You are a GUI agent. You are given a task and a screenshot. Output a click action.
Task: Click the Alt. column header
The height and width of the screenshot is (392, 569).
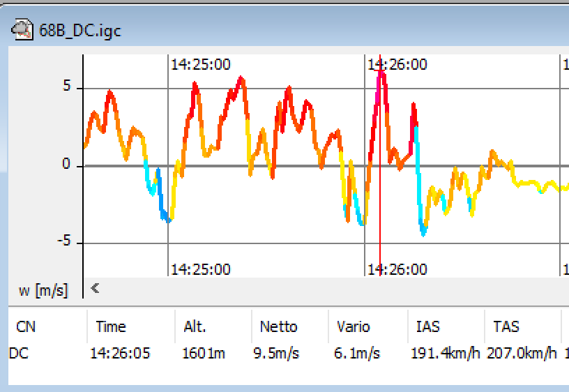tap(195, 326)
